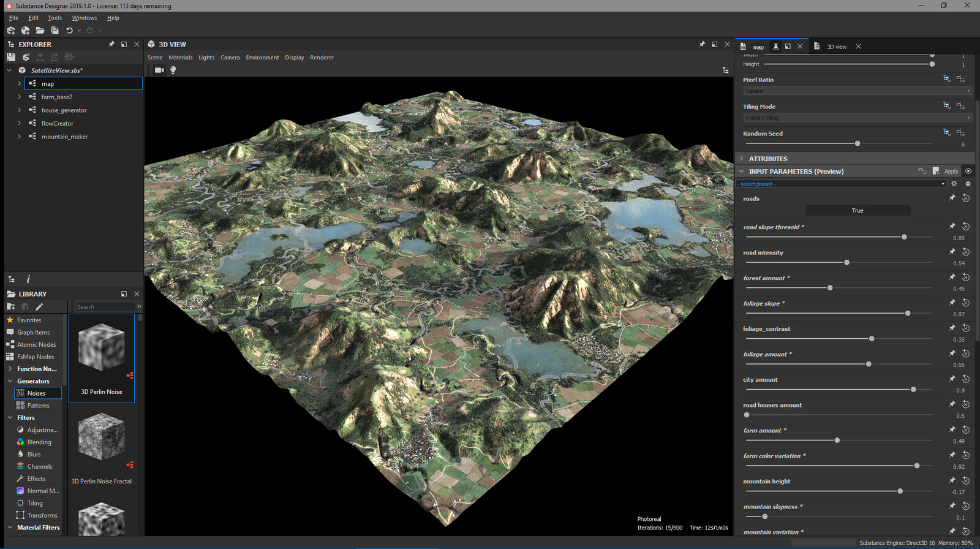This screenshot has width=980, height=549.
Task: Click the Favorites star category in Library
Action: [29, 320]
